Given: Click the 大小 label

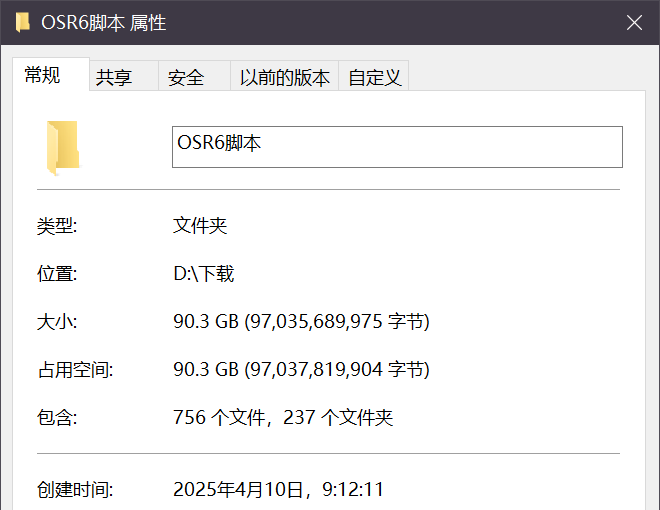Looking at the screenshot, I should coord(57,322).
